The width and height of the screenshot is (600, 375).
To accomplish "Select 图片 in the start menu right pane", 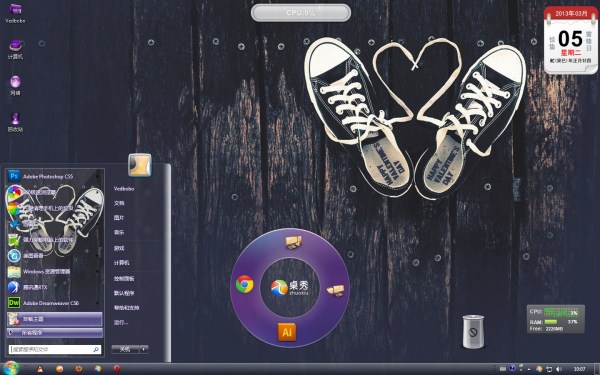I will click(119, 217).
